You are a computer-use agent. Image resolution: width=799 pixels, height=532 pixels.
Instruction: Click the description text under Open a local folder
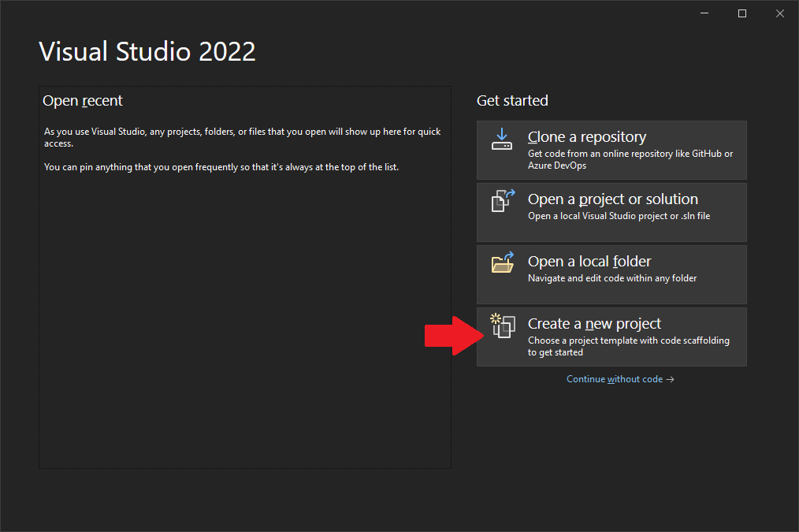[611, 278]
